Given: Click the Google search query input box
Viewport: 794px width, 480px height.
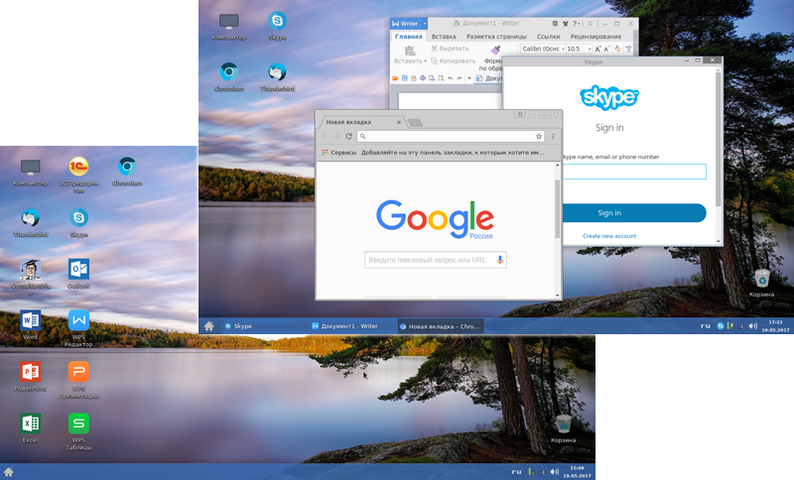Looking at the screenshot, I should (x=430, y=260).
